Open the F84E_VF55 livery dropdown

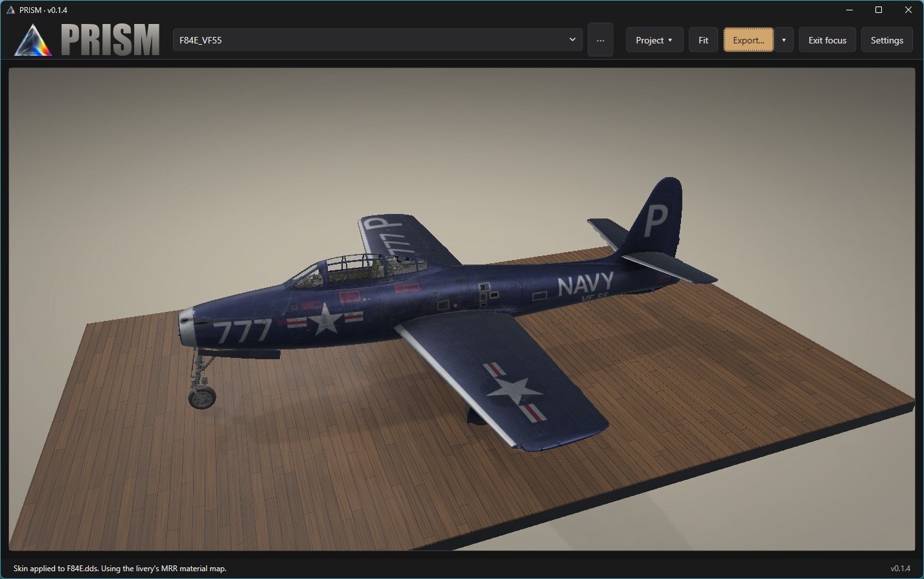click(x=377, y=40)
